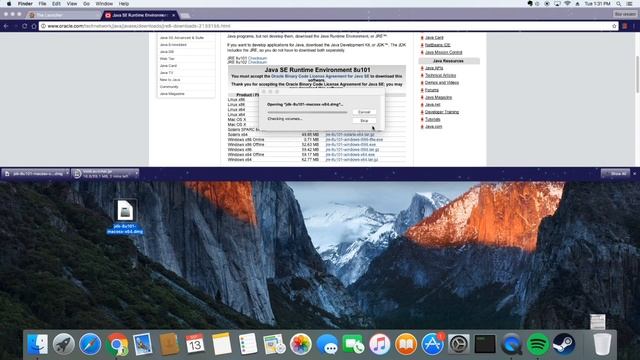640x360 pixels.
Task: Click Skip in the Opening dmg dialog
Action: (x=364, y=121)
